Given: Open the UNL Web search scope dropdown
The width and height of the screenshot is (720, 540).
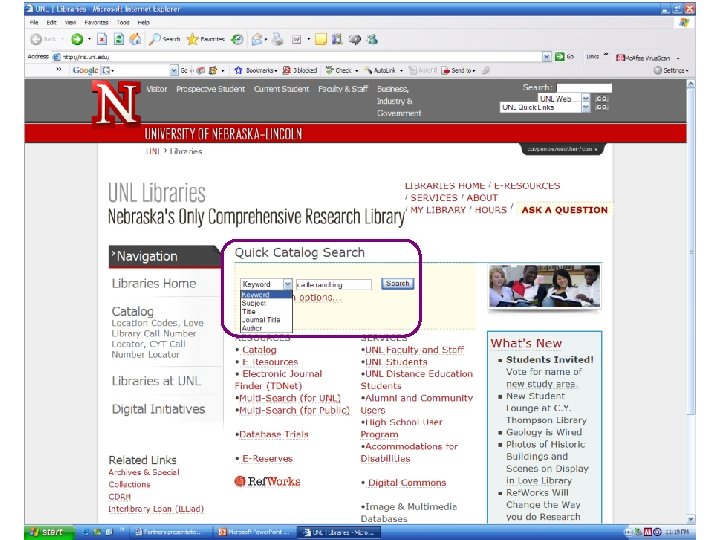Looking at the screenshot, I should [585, 98].
